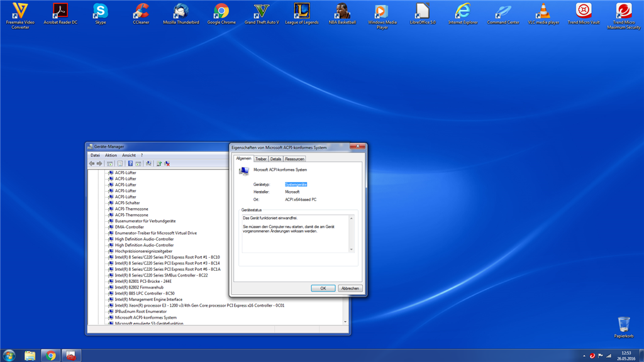The width and height of the screenshot is (644, 362).
Task: Select the NBA Basketball desktop icon
Action: pyautogui.click(x=342, y=14)
